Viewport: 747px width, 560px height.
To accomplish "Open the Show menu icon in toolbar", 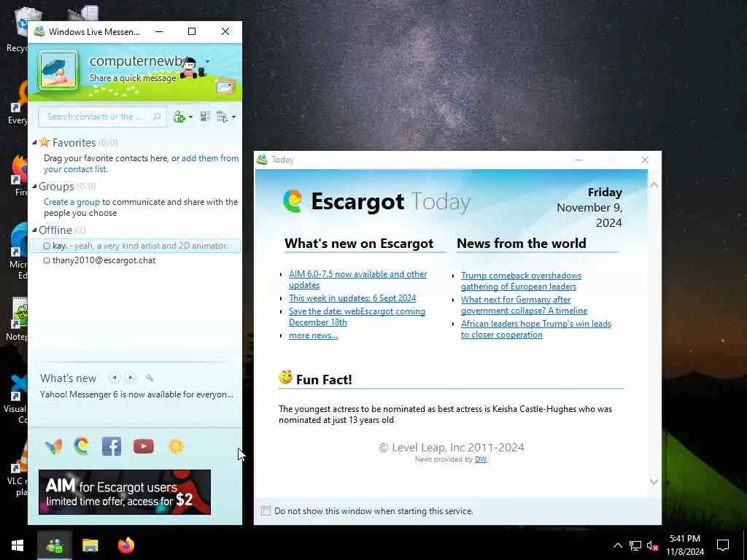I will click(x=222, y=117).
